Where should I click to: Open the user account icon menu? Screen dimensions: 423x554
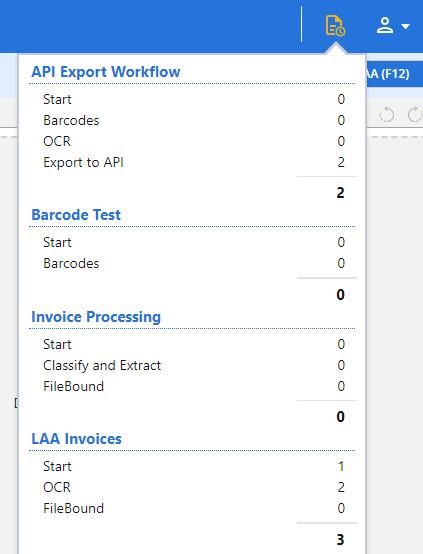click(385, 25)
